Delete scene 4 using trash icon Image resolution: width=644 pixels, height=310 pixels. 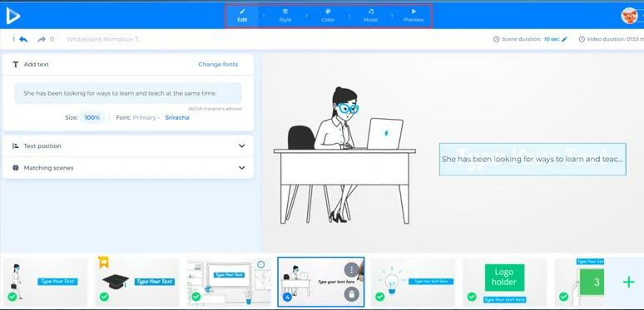(x=352, y=293)
